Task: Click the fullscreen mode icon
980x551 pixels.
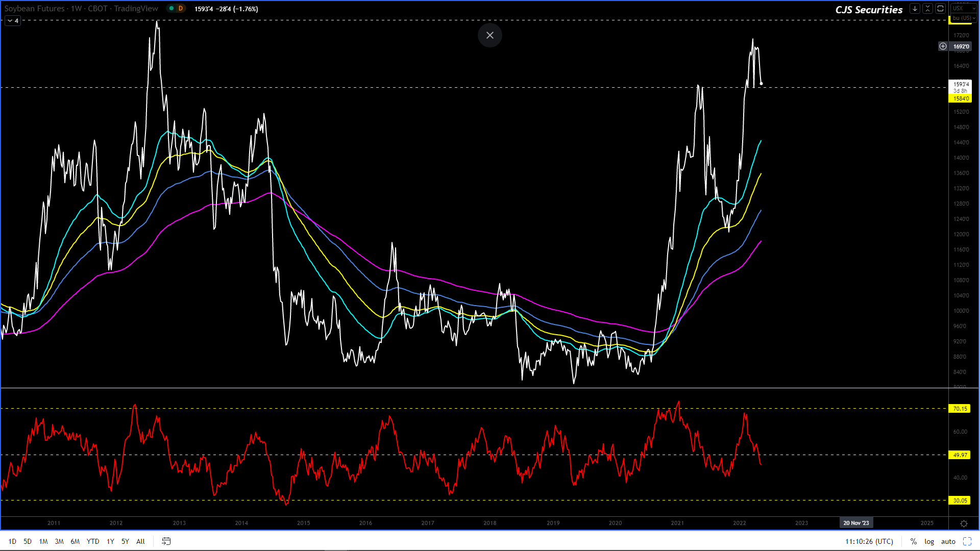Action: pos(967,541)
